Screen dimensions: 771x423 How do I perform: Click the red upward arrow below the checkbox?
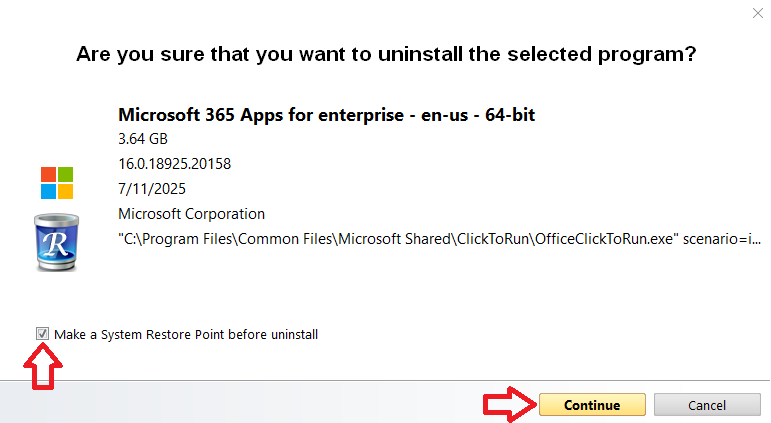pyautogui.click(x=43, y=368)
